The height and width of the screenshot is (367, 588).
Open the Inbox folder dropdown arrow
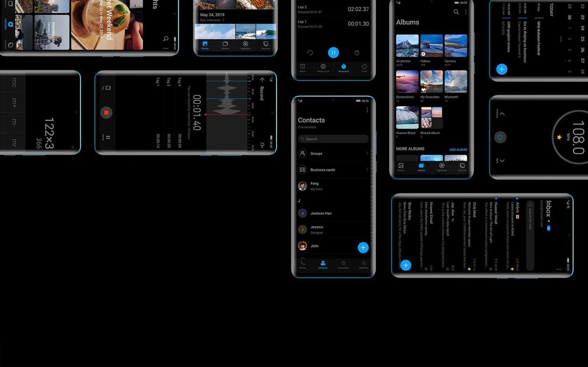(549, 221)
